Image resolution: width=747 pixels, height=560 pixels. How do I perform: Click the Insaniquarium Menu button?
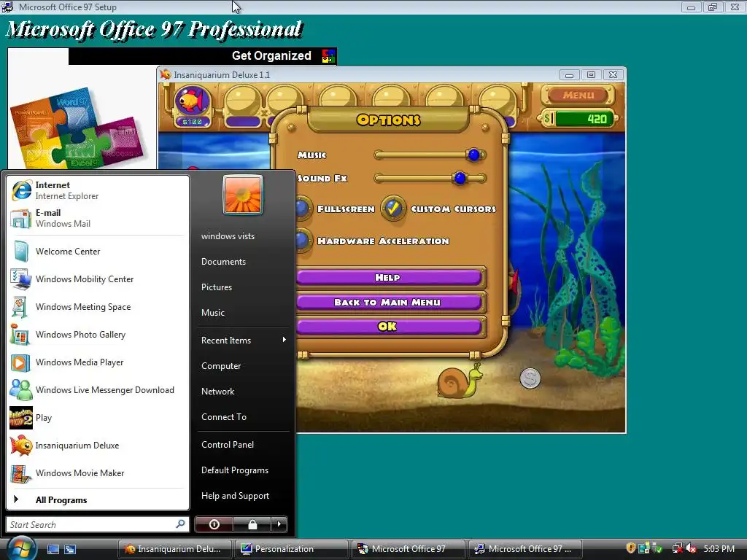(x=578, y=95)
